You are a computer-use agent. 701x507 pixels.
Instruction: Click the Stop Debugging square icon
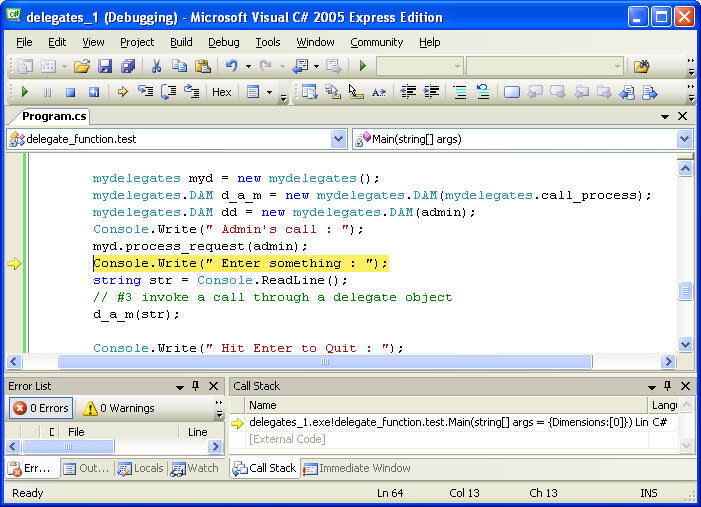pos(70,92)
